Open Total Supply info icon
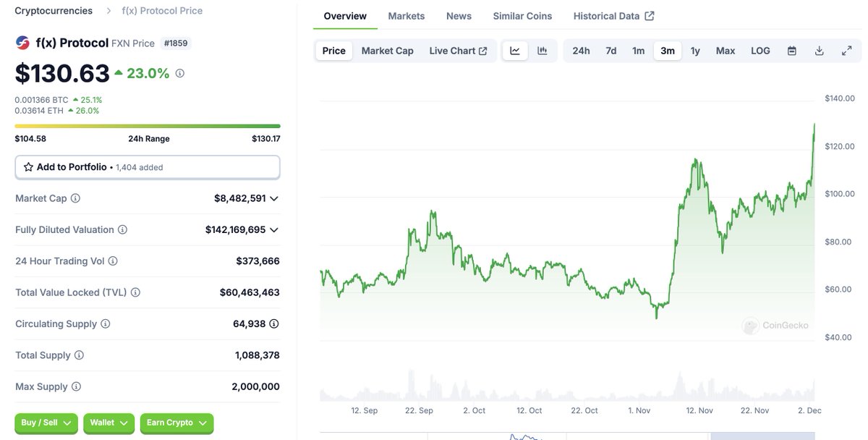Screen dimensions: 868x440 79,355
